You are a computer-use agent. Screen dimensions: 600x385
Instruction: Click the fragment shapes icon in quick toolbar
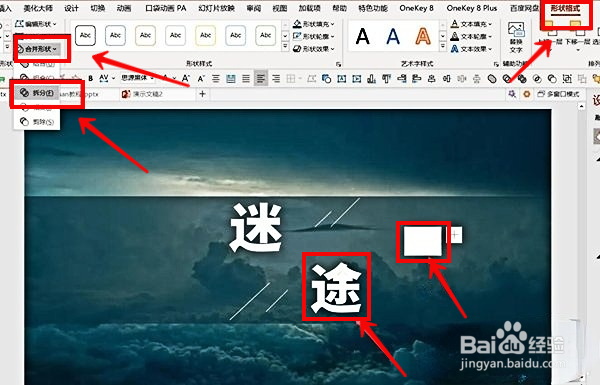coord(522,79)
